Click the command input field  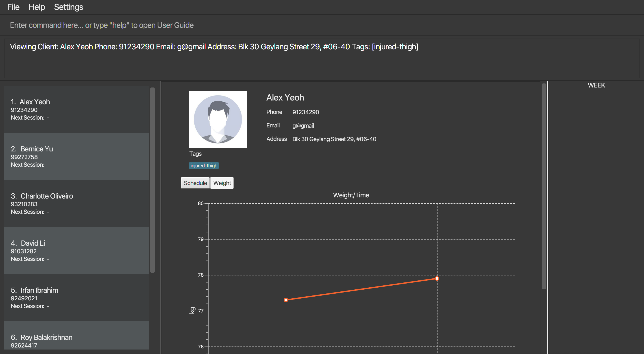322,25
